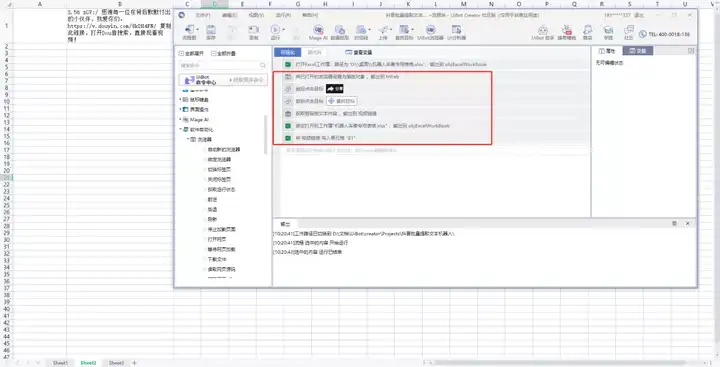Open the 编辑(E) menu

pos(229,15)
